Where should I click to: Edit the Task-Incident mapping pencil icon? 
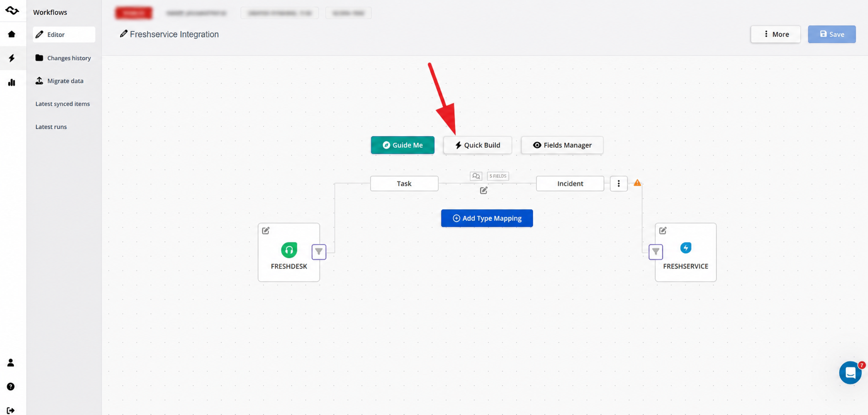pos(484,191)
